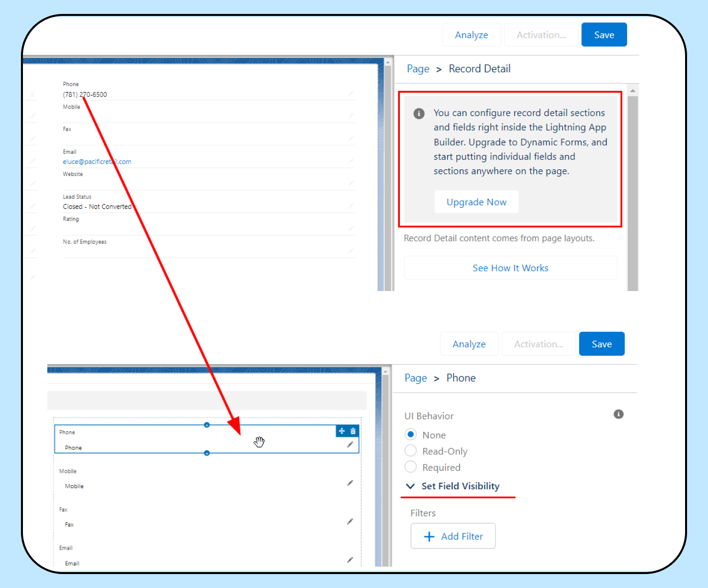Delete the selected Phone field with the trash icon

click(x=353, y=431)
